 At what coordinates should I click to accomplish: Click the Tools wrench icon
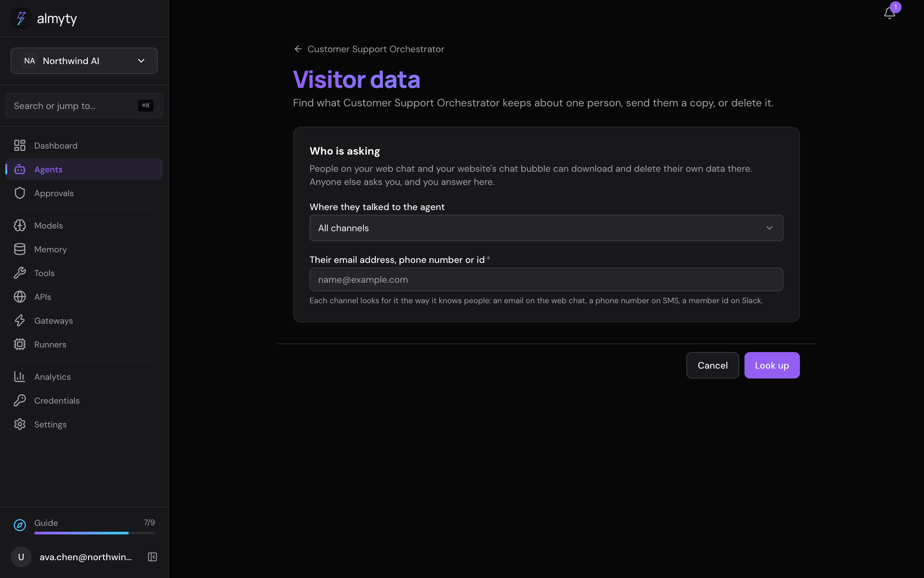(x=20, y=273)
